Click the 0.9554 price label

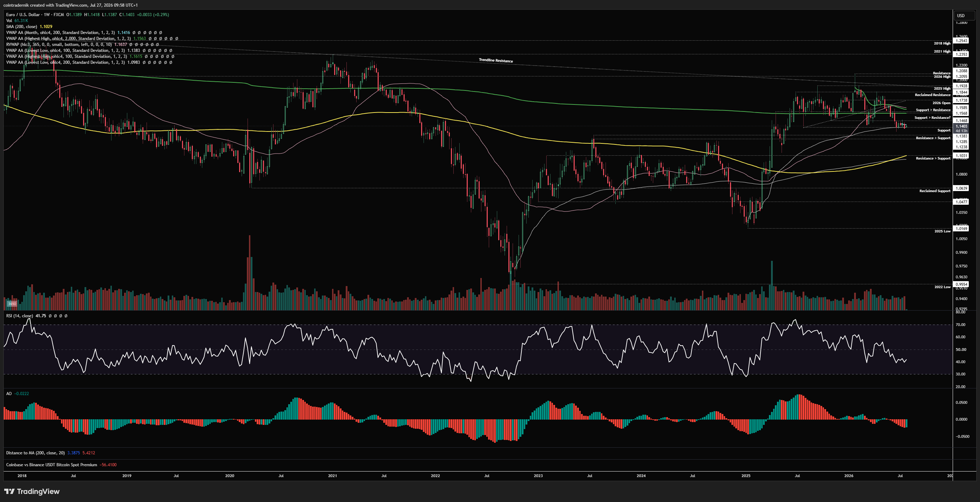click(961, 284)
